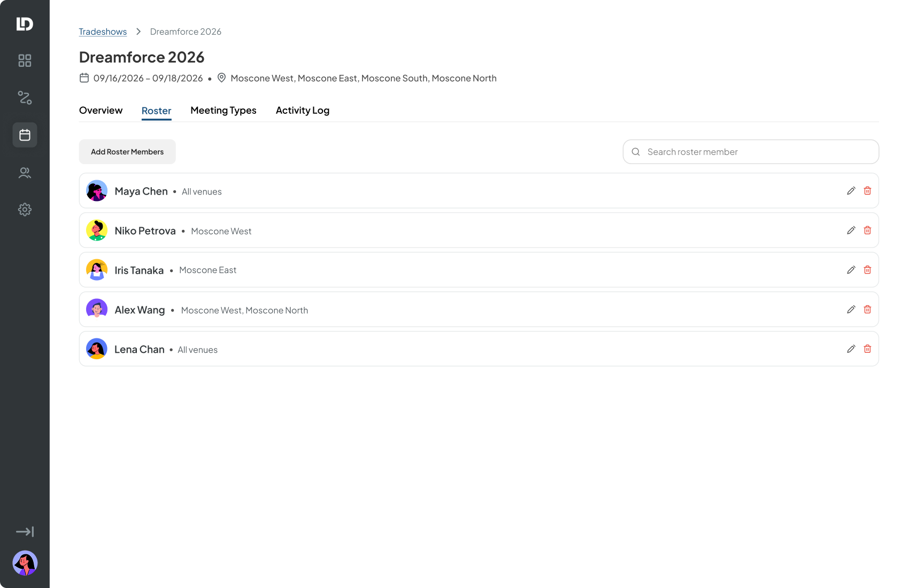
Task: Expand the sidebar with arrow icon
Action: click(25, 531)
